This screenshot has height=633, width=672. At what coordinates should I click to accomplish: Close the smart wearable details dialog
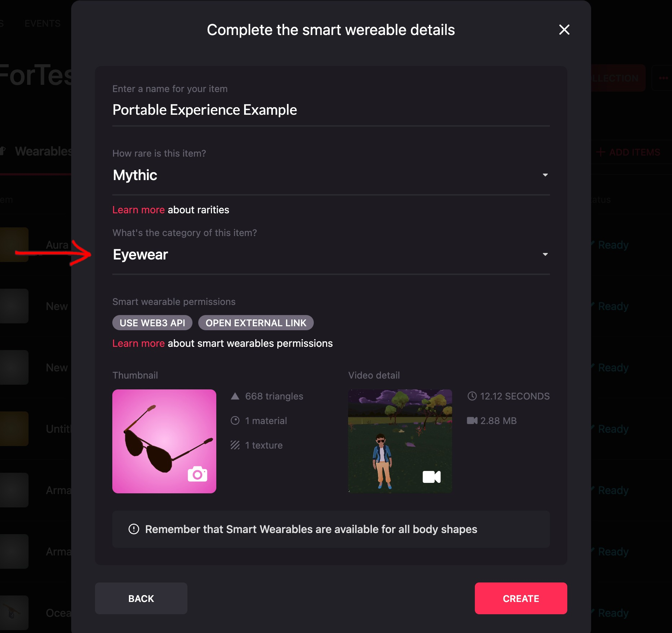click(x=564, y=30)
